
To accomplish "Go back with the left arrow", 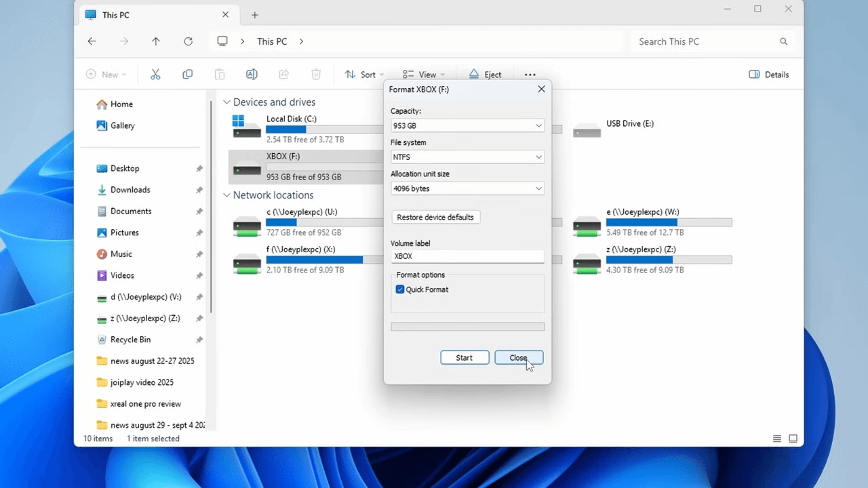I will (92, 41).
